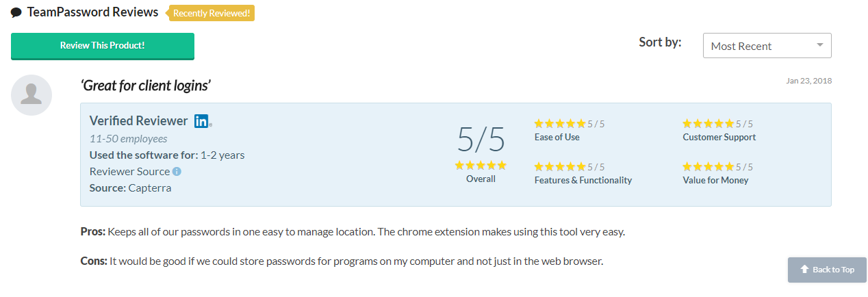The height and width of the screenshot is (297, 868).
Task: Open the Sort by Most Recent dropdown
Action: (767, 46)
